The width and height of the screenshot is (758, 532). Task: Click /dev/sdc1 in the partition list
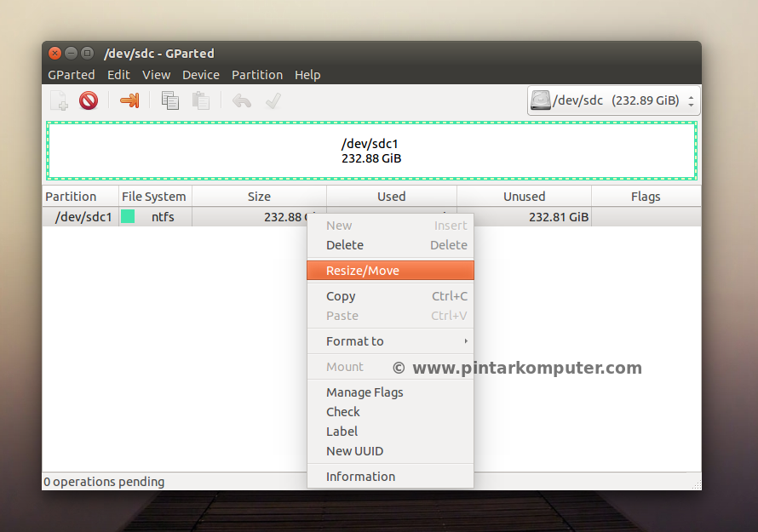click(83, 217)
